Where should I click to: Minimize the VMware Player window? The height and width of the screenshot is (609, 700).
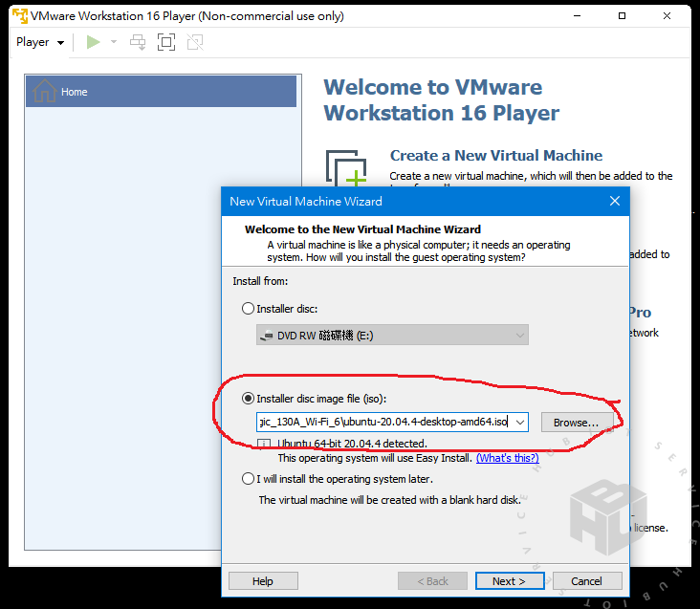[x=577, y=15]
